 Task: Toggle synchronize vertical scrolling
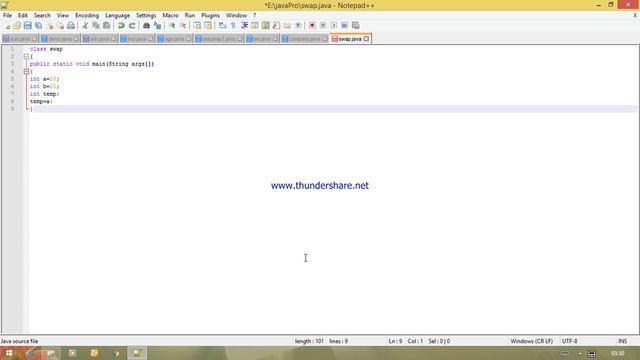click(x=197, y=26)
